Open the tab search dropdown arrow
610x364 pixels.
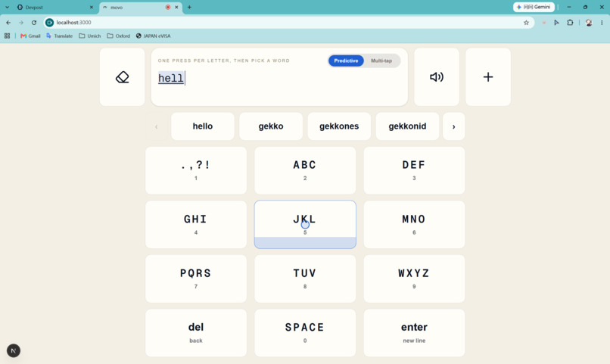[7, 8]
